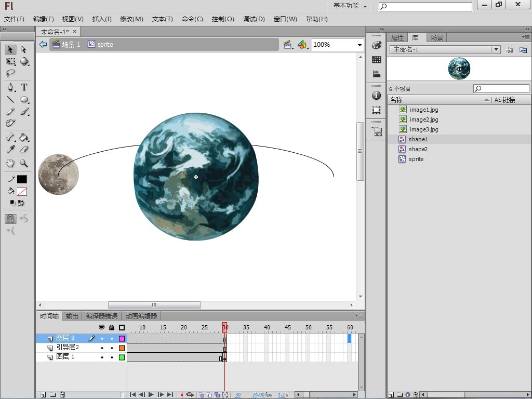Toggle lock dot for 引导层2 layer

pos(112,348)
